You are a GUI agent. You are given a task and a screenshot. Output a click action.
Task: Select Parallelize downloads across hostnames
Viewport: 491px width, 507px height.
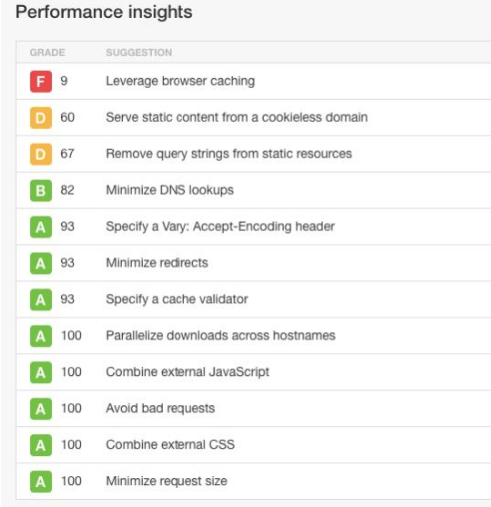pyautogui.click(x=220, y=335)
